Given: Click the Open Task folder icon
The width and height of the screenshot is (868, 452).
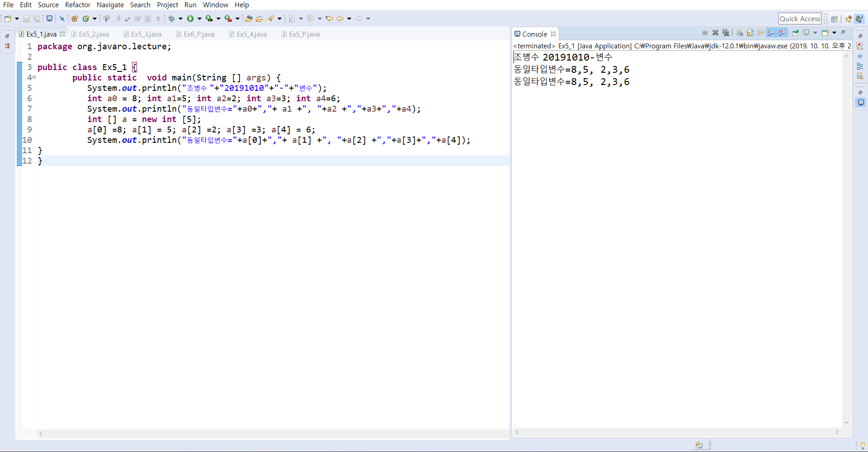Looking at the screenshot, I should [259, 19].
